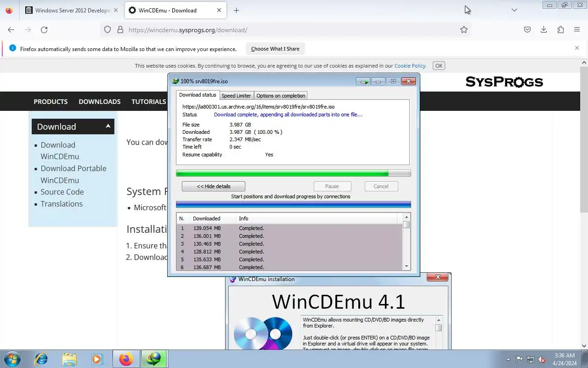
Task: Open the Cookie Policy link
Action: point(410,66)
